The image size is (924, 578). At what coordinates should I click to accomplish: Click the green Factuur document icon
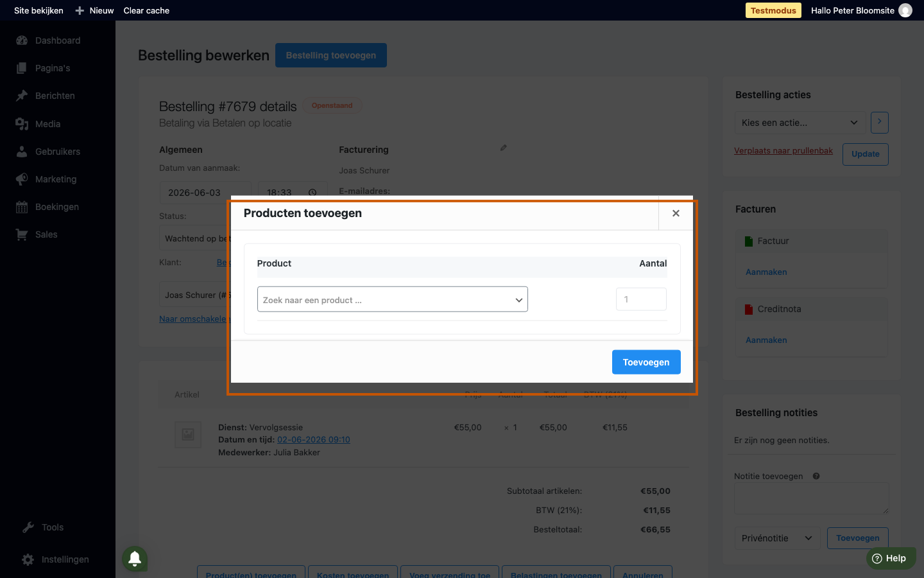click(x=748, y=241)
